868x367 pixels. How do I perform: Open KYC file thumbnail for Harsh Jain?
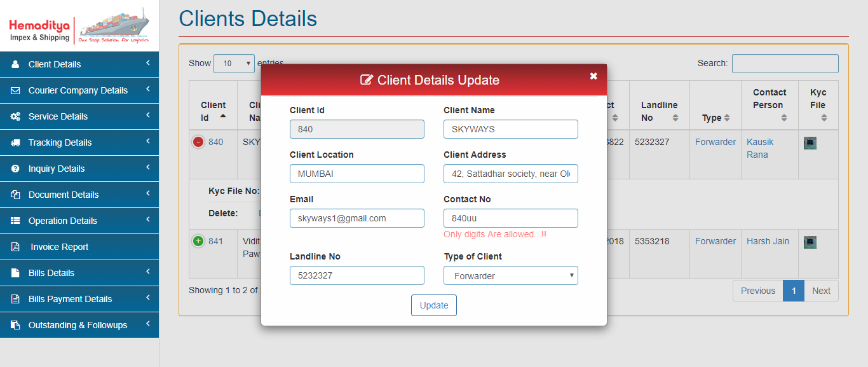point(810,242)
